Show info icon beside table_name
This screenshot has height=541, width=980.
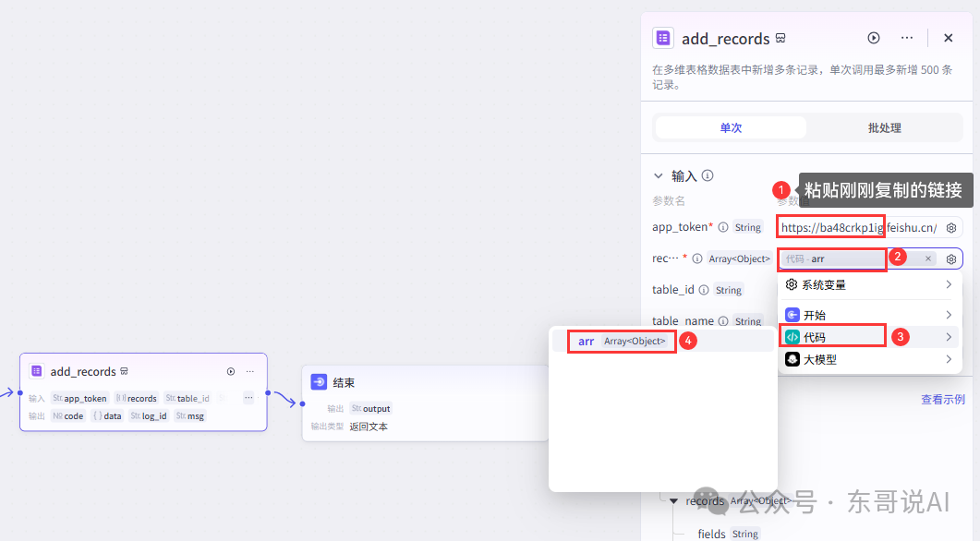723,321
